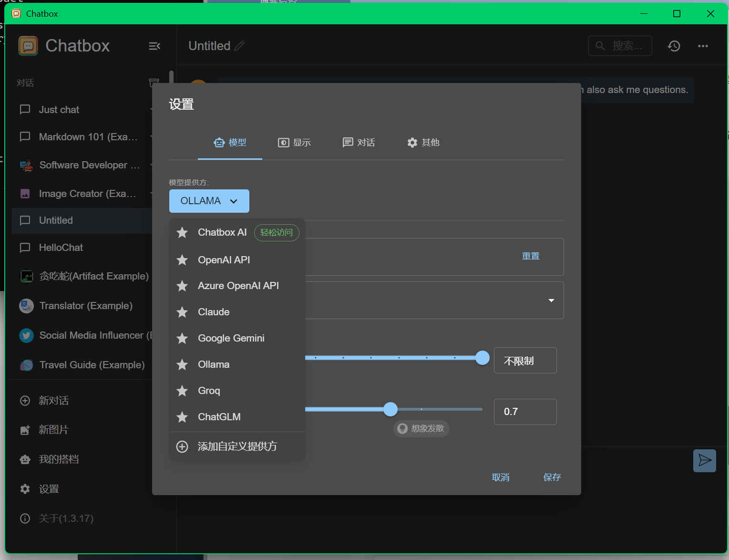Choose ChatGLM provider option

pos(237,417)
